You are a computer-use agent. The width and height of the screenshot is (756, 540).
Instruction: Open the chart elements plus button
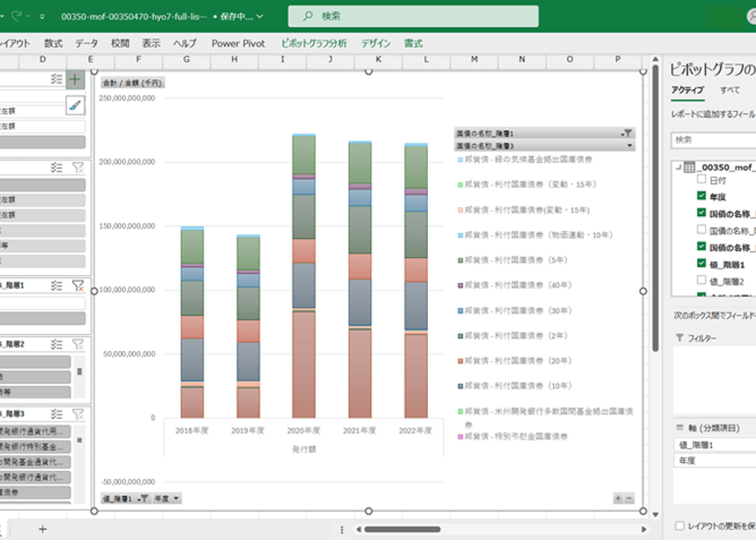click(74, 79)
